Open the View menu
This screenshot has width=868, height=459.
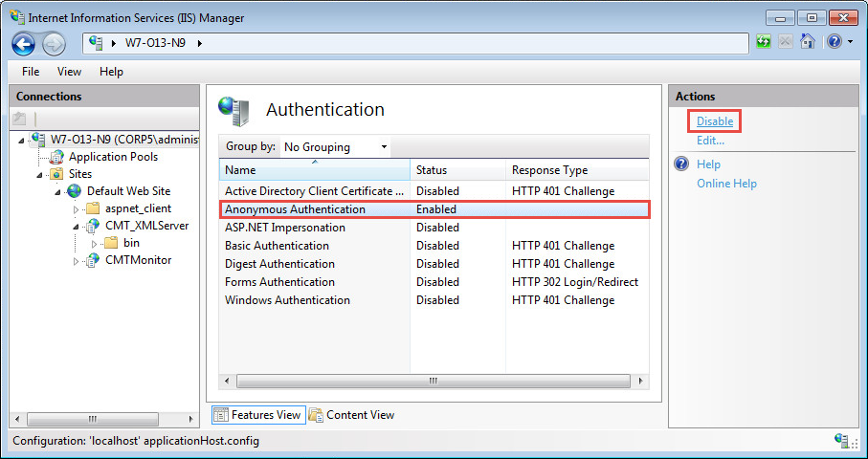pos(69,72)
